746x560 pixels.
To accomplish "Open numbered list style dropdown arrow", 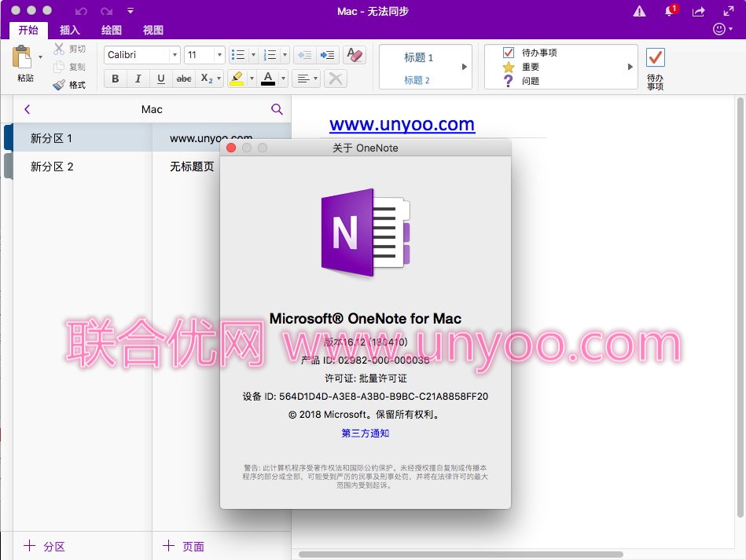I will 285,55.
